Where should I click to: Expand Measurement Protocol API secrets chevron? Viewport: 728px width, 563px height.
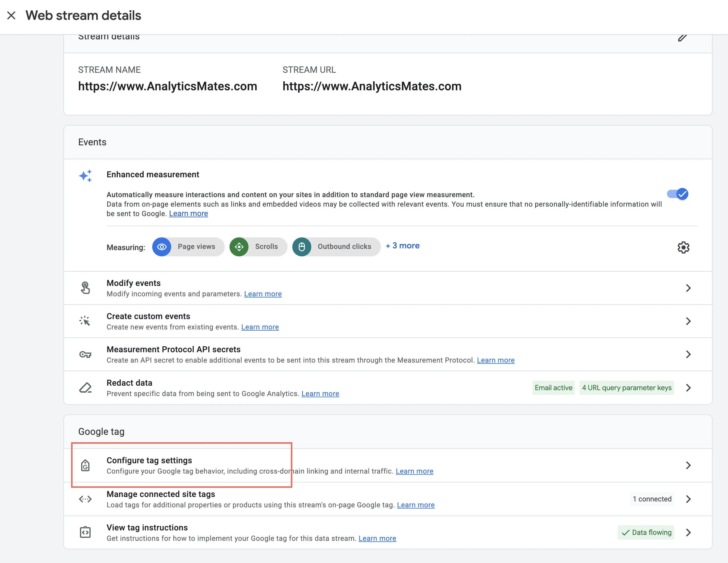tap(688, 354)
